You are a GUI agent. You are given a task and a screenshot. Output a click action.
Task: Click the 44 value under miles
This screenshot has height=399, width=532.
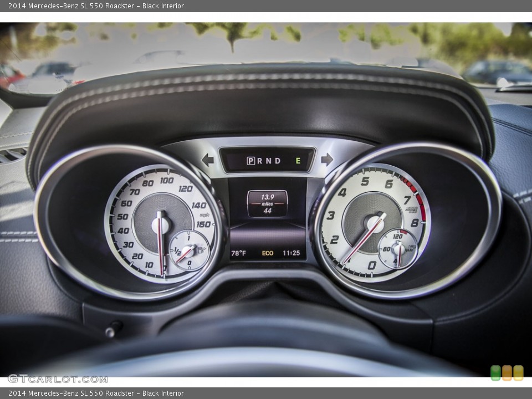coord(267,211)
